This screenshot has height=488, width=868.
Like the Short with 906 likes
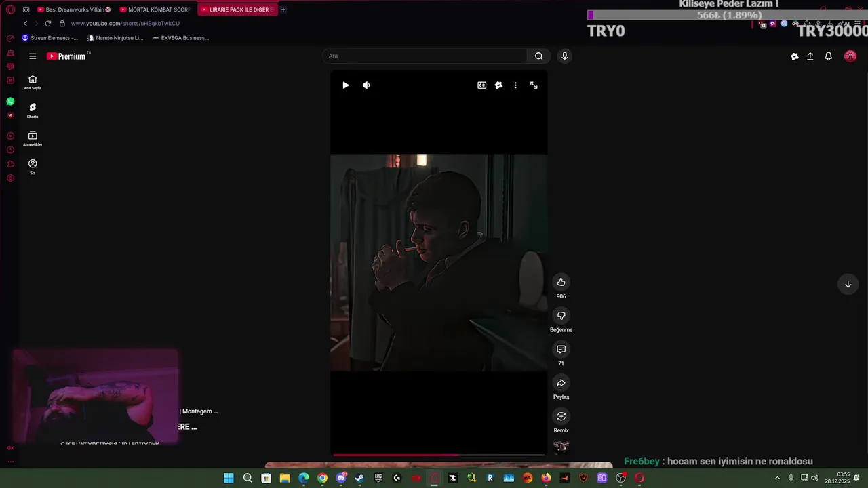coord(561,282)
